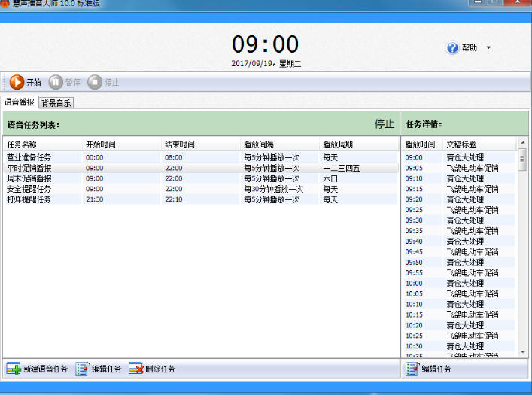The image size is (532, 395).
Task: Sort by the 结束时间 column header
Action: [x=200, y=144]
